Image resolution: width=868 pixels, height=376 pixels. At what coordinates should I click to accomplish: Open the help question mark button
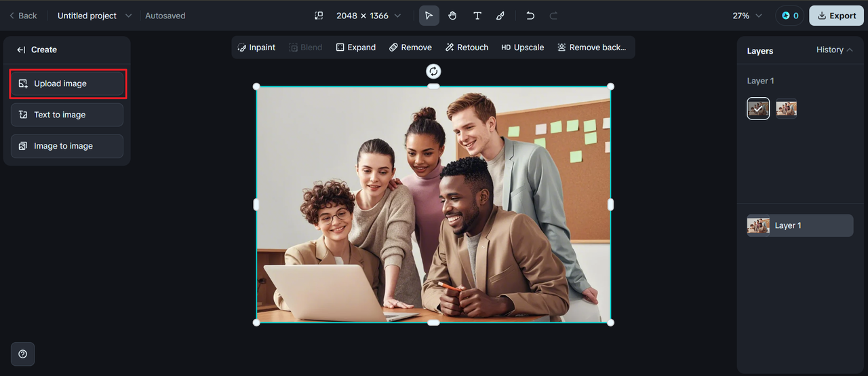point(22,354)
